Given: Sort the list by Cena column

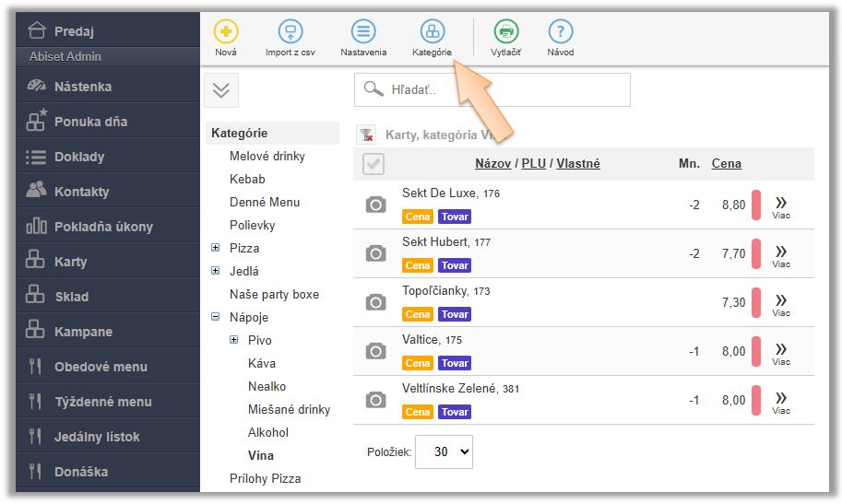Looking at the screenshot, I should [x=726, y=164].
